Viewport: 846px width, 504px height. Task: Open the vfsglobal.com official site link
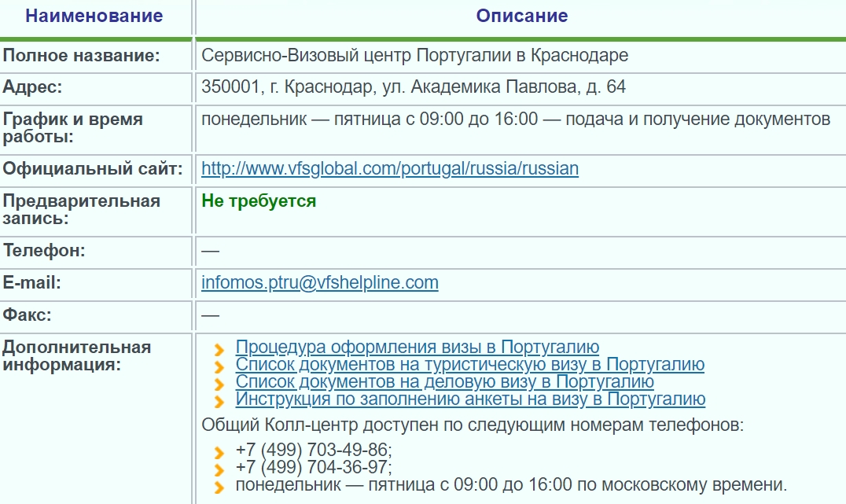(x=389, y=168)
